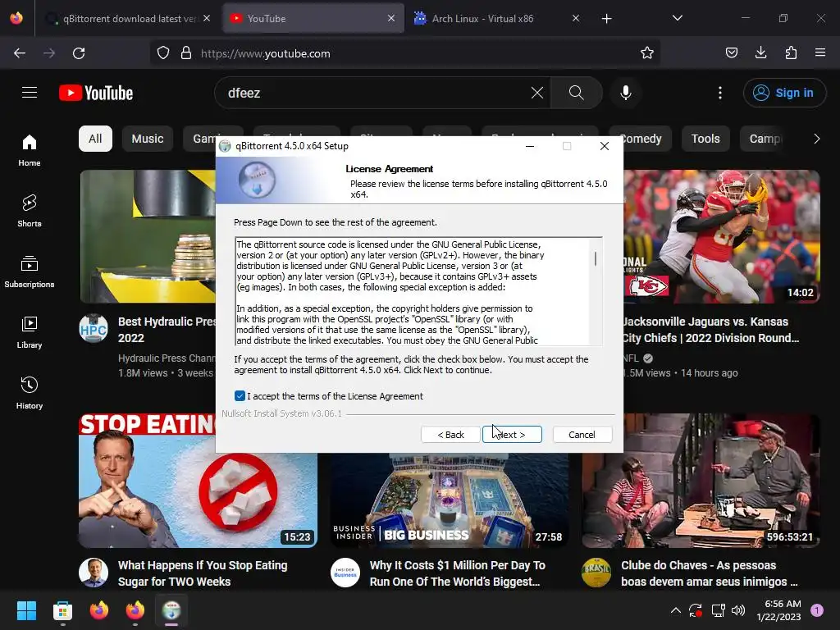Open Shorts in YouTube sidebar
Screen dimensions: 840x630
point(30,211)
